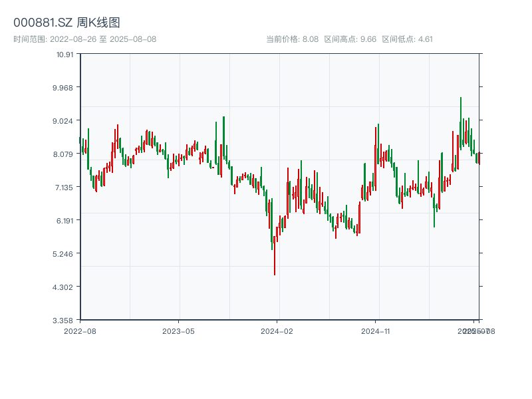Click the 区间低点 4.61 label

tap(407, 39)
